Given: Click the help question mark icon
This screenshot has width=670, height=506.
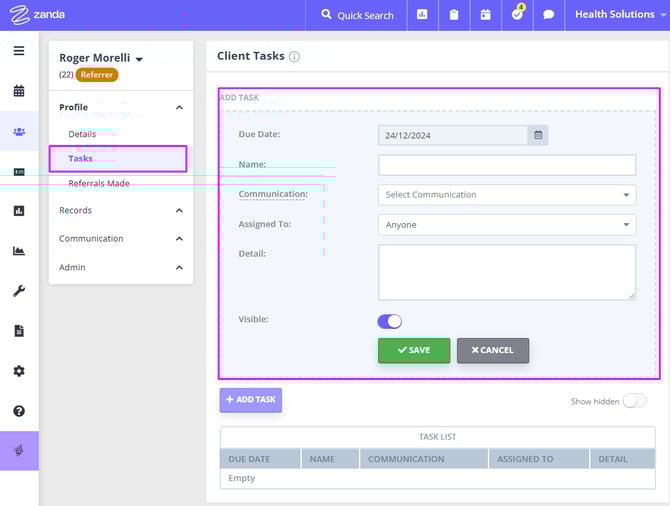Looking at the screenshot, I should (x=19, y=411).
